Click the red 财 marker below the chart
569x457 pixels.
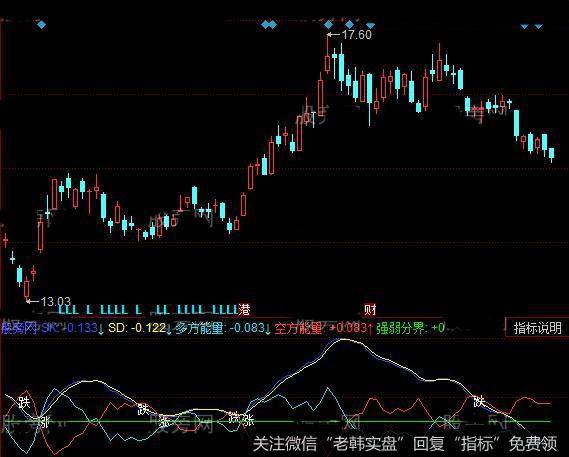coord(370,310)
